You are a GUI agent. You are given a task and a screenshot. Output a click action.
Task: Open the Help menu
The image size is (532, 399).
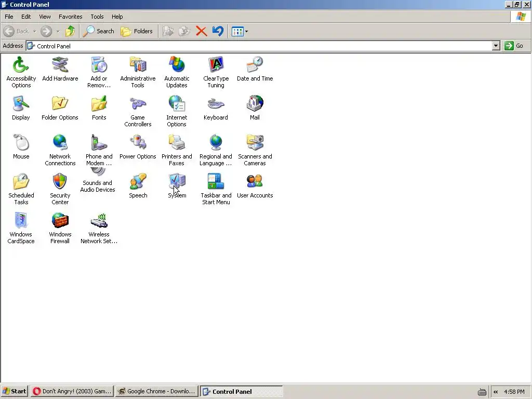(117, 17)
